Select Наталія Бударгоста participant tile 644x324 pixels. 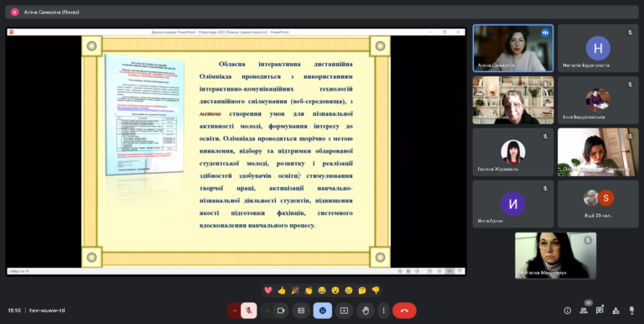coord(598,48)
